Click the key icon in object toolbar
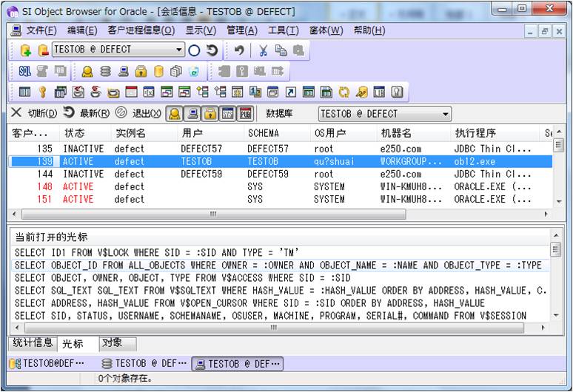573x392 pixels. [x=42, y=92]
